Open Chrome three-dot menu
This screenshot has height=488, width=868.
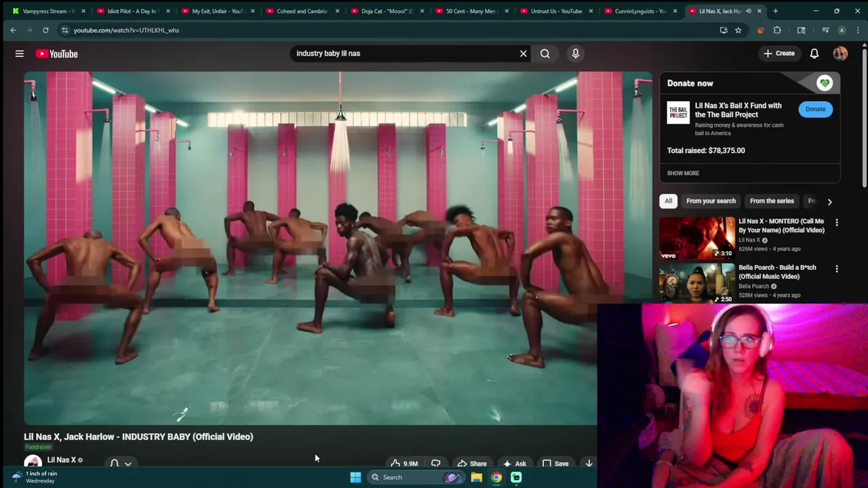pyautogui.click(x=858, y=30)
